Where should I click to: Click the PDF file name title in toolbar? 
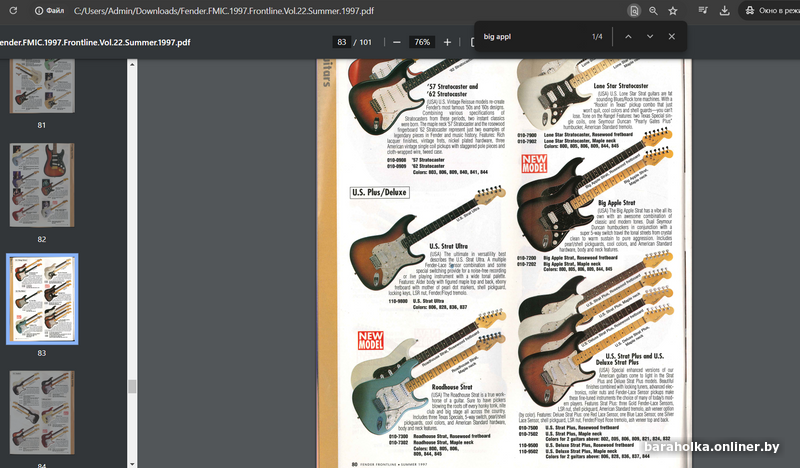tap(95, 42)
